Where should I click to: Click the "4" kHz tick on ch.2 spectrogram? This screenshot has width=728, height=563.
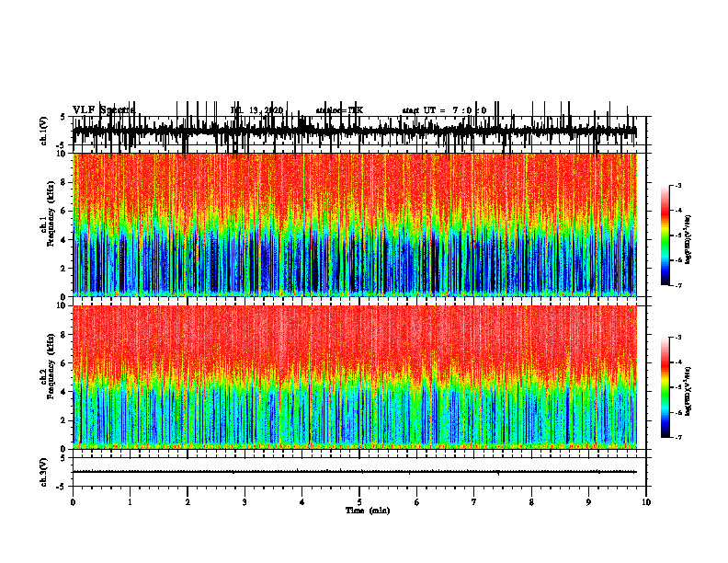(63, 392)
